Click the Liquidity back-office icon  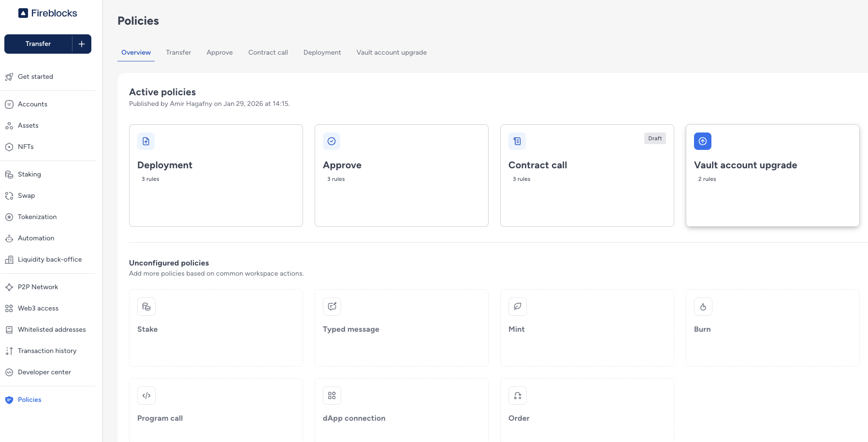click(x=9, y=260)
